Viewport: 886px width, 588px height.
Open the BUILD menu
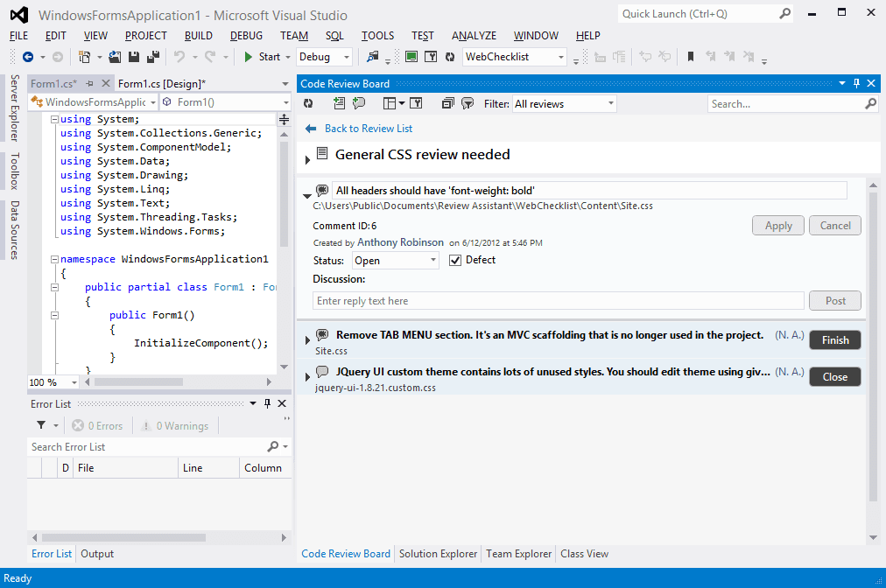(199, 36)
